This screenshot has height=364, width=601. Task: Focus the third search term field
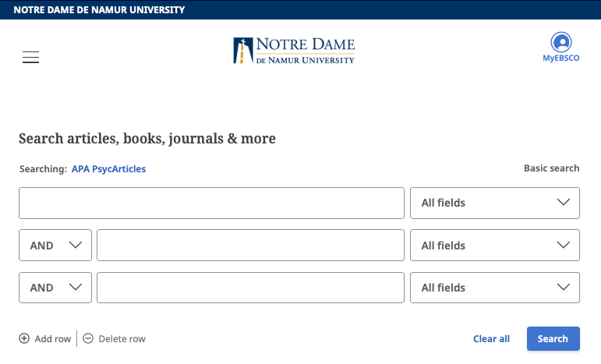(250, 287)
